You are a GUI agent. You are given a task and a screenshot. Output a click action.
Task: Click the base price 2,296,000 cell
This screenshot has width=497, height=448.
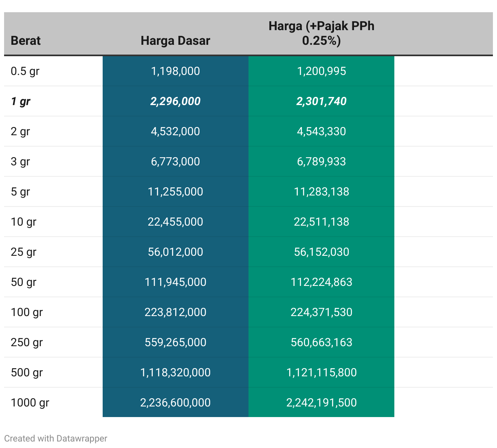[x=175, y=101]
